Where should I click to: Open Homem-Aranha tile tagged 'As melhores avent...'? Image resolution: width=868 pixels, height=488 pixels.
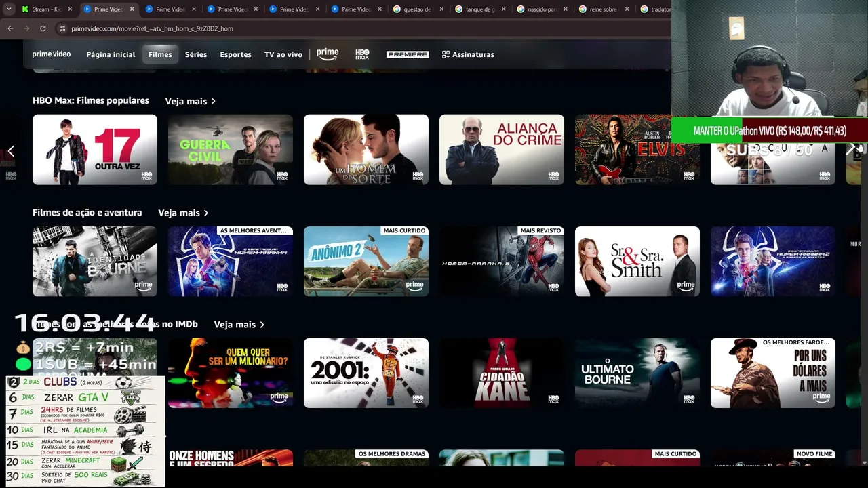[x=231, y=262]
